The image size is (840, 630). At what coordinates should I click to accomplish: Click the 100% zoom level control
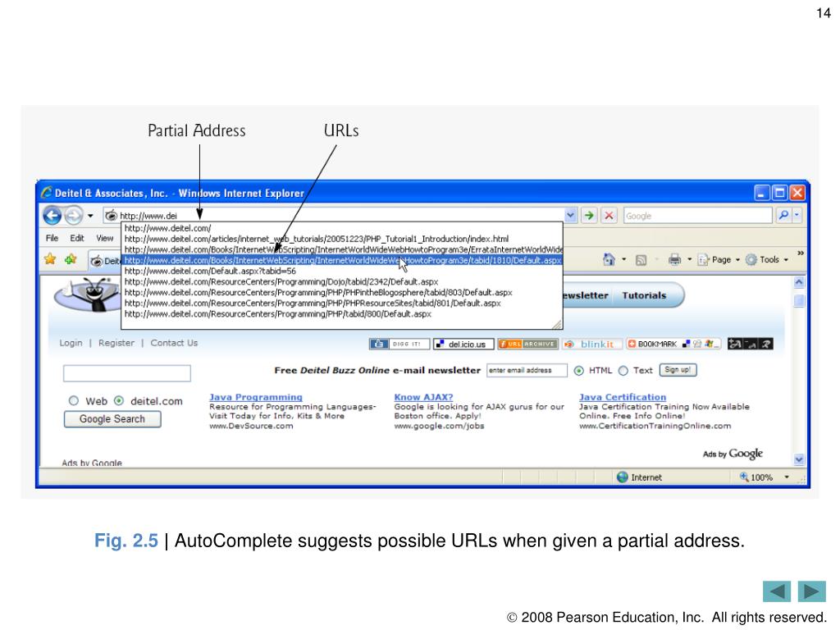click(756, 477)
